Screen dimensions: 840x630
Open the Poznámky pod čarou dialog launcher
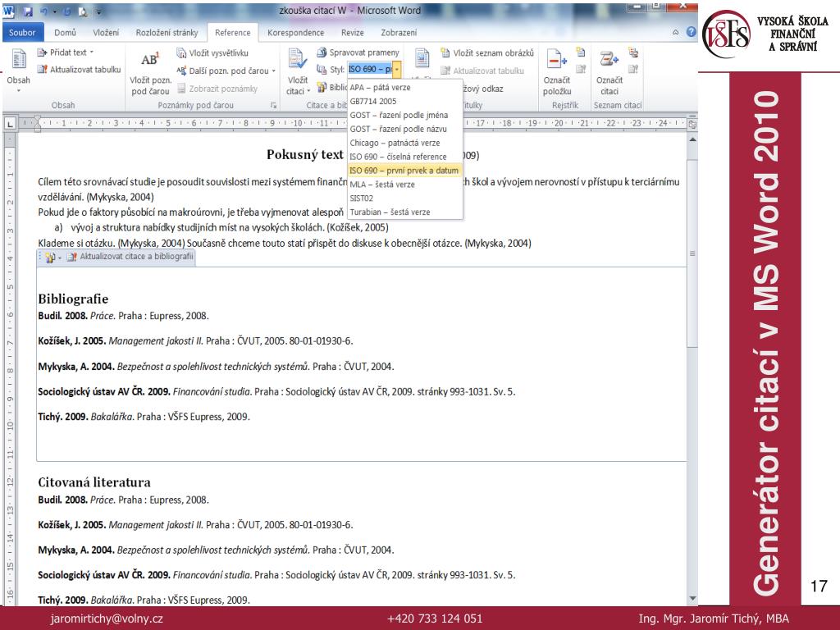click(x=273, y=106)
